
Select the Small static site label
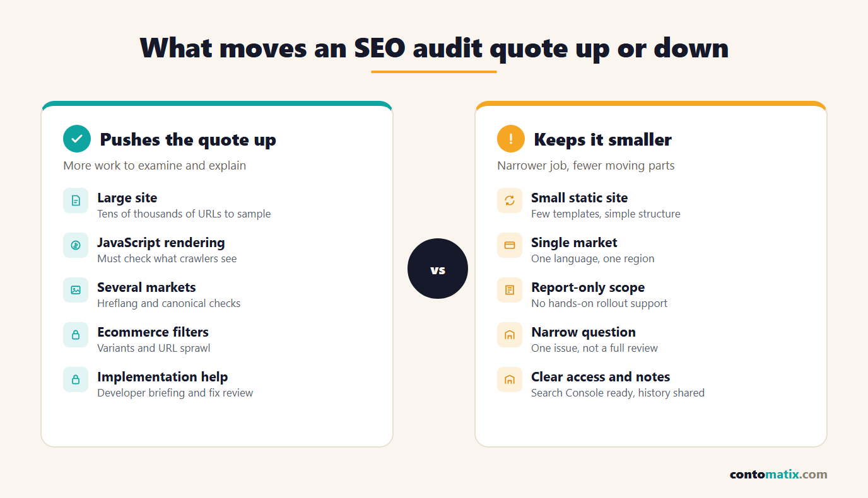[x=580, y=198]
